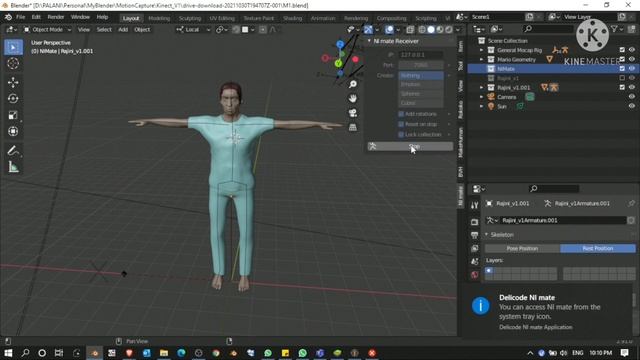Open the Local transform orientation dropdown

[193, 29]
